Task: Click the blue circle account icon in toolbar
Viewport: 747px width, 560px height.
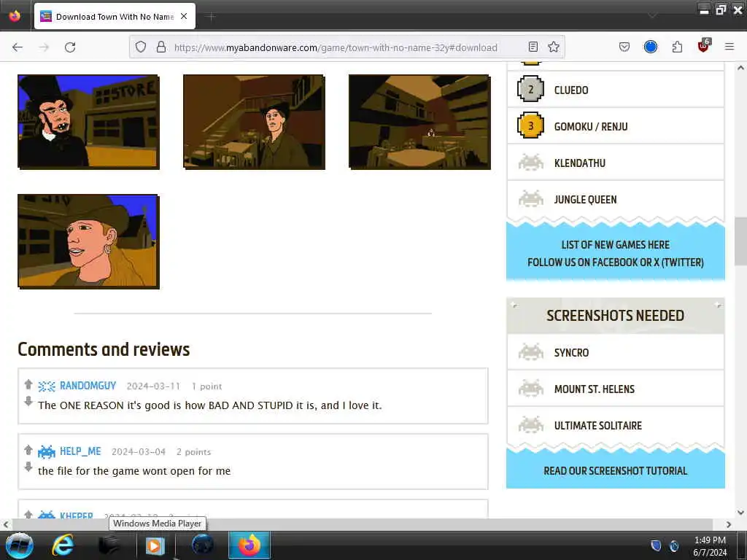Action: pos(650,47)
